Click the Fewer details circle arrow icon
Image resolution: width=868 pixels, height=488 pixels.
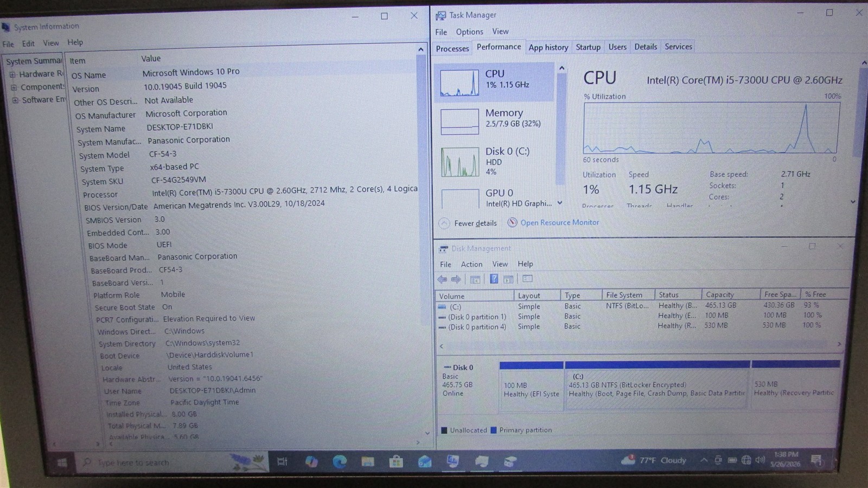point(444,223)
